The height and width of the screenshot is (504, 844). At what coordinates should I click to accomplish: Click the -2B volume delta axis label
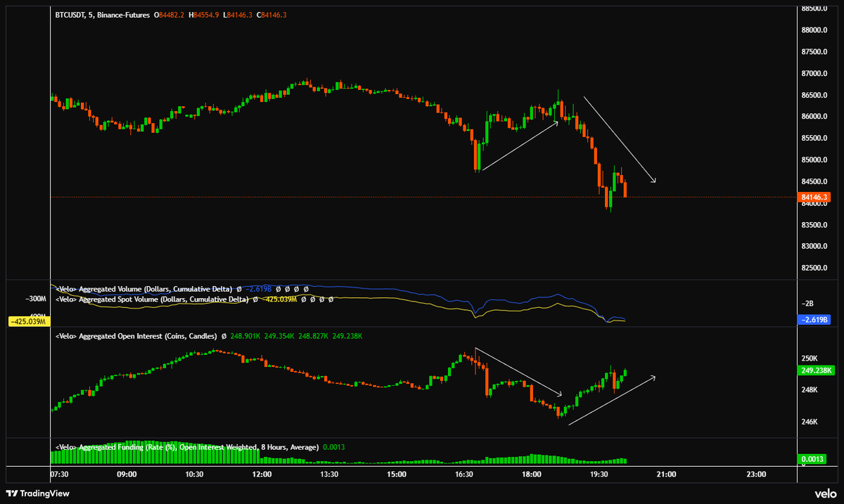pos(808,304)
